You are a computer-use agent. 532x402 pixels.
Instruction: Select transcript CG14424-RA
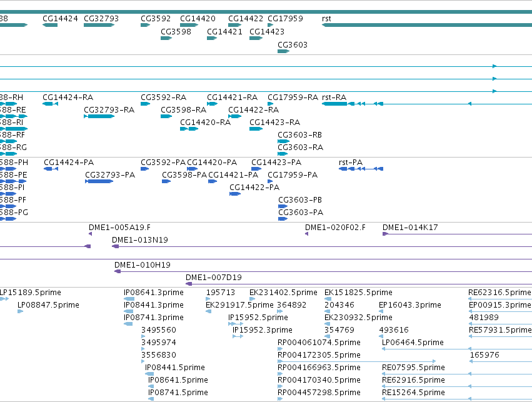pos(68,98)
